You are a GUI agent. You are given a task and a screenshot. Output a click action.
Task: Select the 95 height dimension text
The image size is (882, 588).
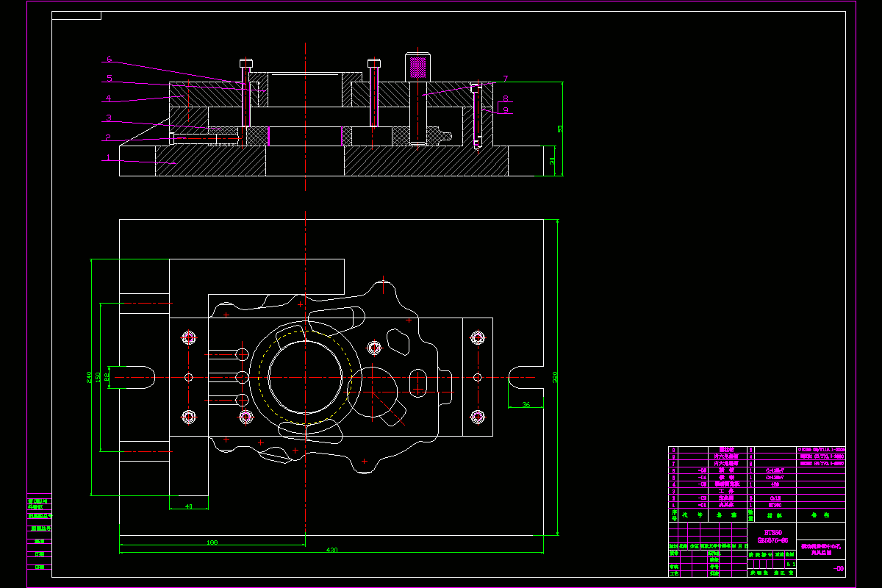coord(560,129)
